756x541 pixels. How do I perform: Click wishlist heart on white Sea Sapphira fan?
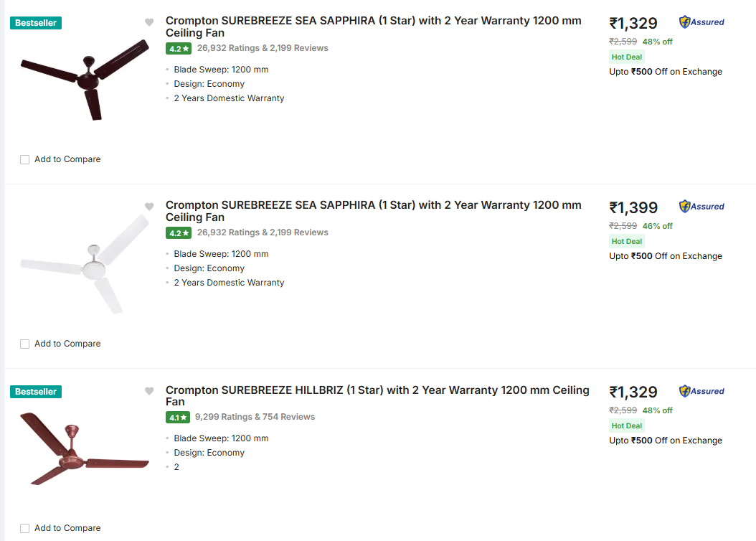coord(149,207)
